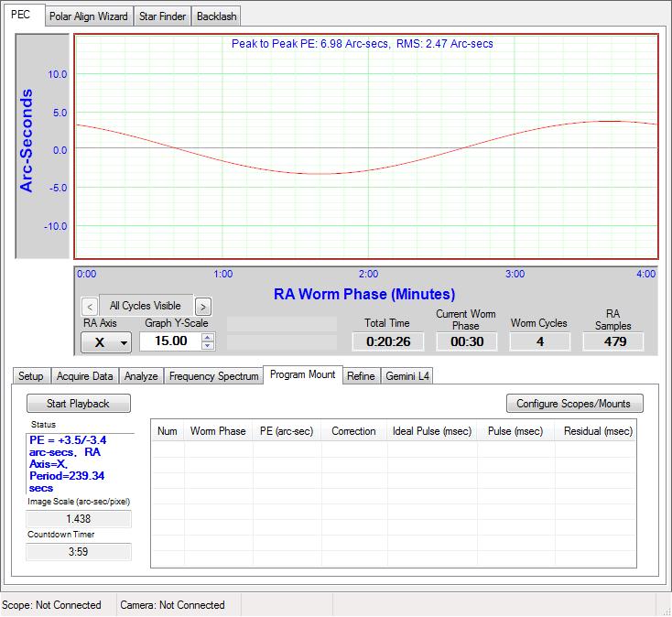Screen dimensions: 672x617
Task: Select the Acquire Data sub-tab
Action: click(x=85, y=375)
